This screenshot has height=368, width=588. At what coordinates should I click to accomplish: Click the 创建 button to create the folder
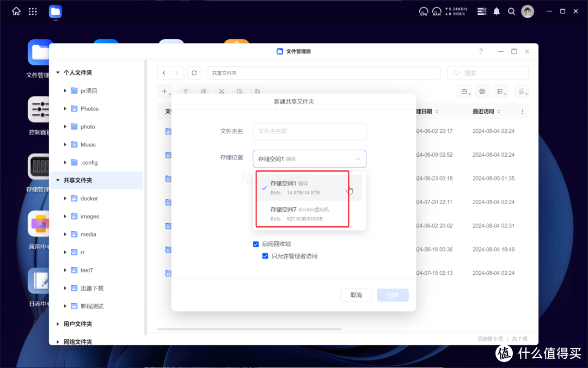[x=393, y=295]
